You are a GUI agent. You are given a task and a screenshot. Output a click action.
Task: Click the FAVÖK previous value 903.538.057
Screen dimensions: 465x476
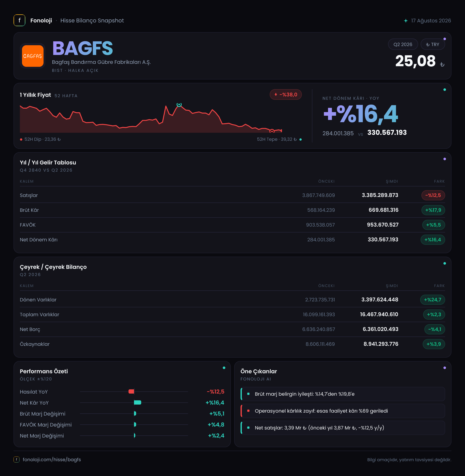(x=320, y=225)
